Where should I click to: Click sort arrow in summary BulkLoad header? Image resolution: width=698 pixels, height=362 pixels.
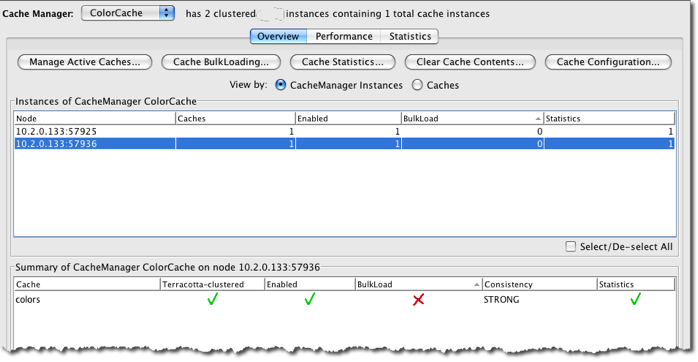[476, 285]
